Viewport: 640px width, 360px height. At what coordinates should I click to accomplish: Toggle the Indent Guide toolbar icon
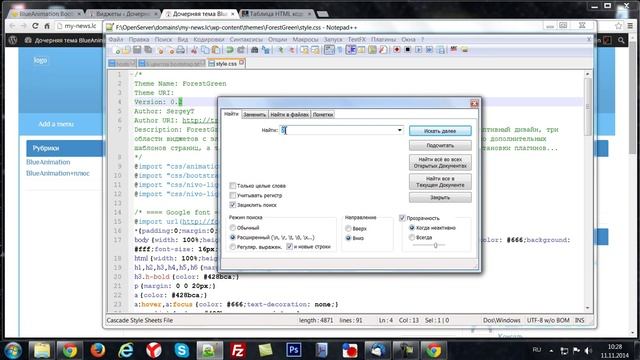[350, 50]
